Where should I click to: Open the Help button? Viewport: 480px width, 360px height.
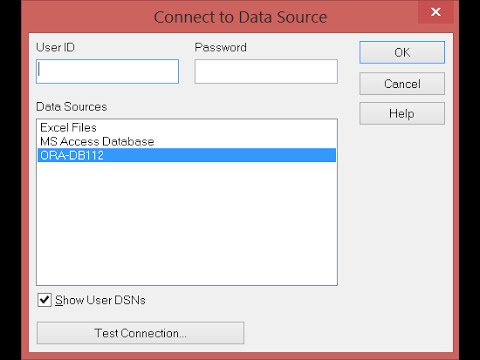[x=402, y=114]
